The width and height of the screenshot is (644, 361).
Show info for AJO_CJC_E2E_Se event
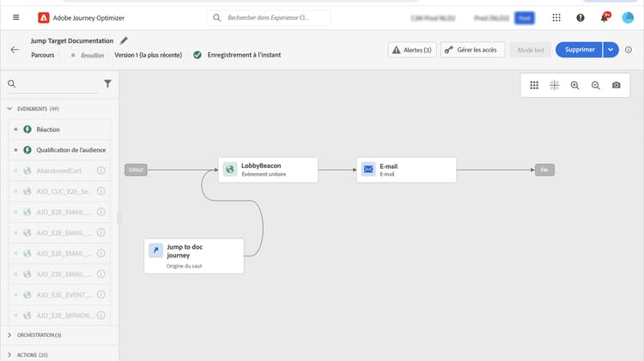point(101,191)
